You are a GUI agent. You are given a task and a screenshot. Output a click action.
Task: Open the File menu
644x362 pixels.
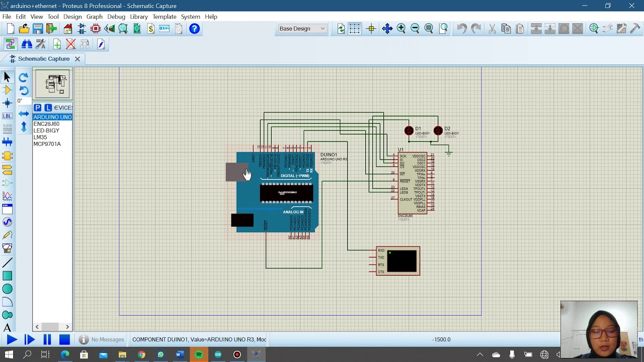7,17
